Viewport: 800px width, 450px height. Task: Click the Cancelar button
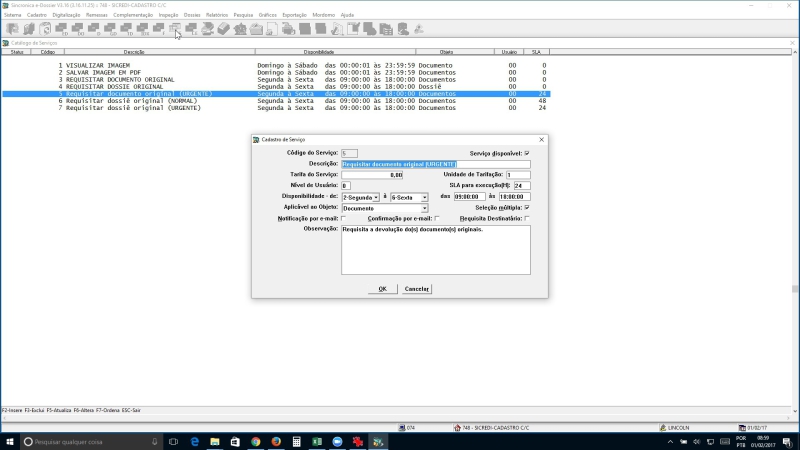click(417, 289)
